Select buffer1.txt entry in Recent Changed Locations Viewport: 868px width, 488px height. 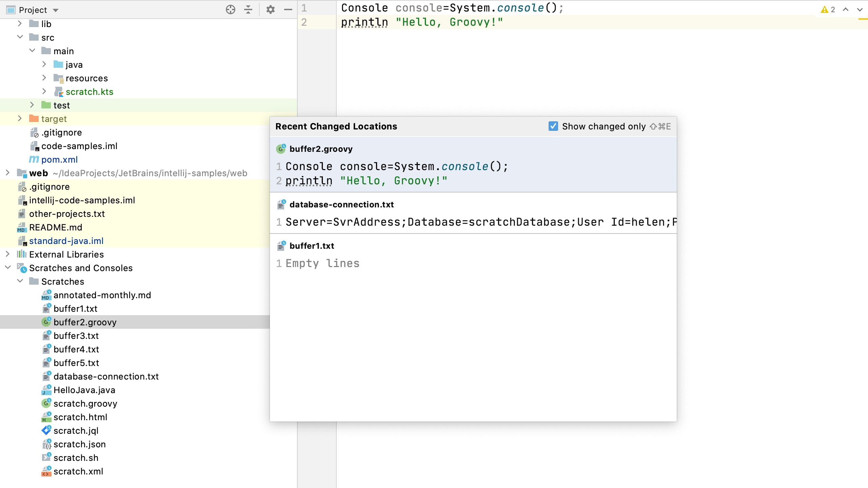(x=473, y=254)
